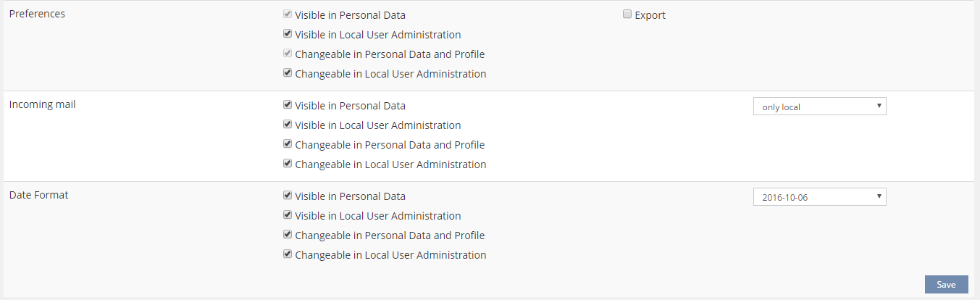Image resolution: width=980 pixels, height=300 pixels.
Task: Click the arrow of the only local combo box
Action: click(x=879, y=107)
